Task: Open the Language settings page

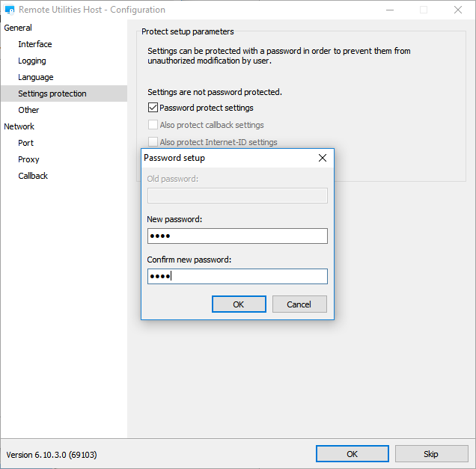Action: (x=35, y=77)
